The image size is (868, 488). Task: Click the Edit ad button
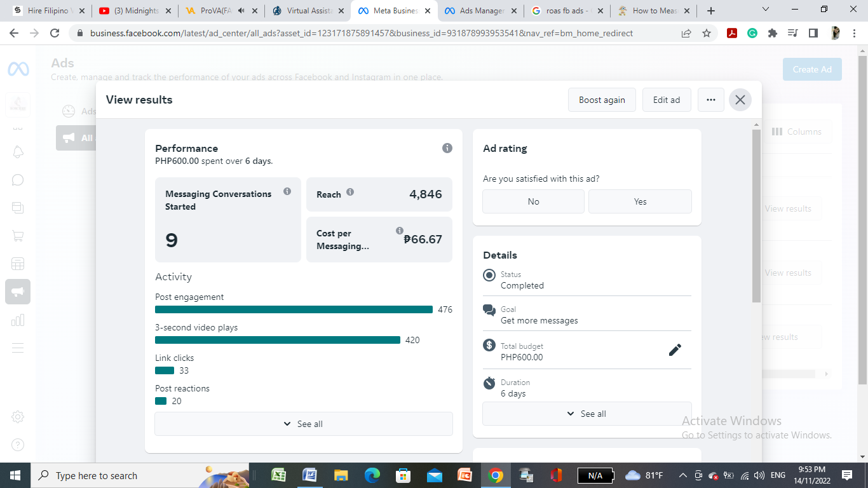[x=667, y=100]
